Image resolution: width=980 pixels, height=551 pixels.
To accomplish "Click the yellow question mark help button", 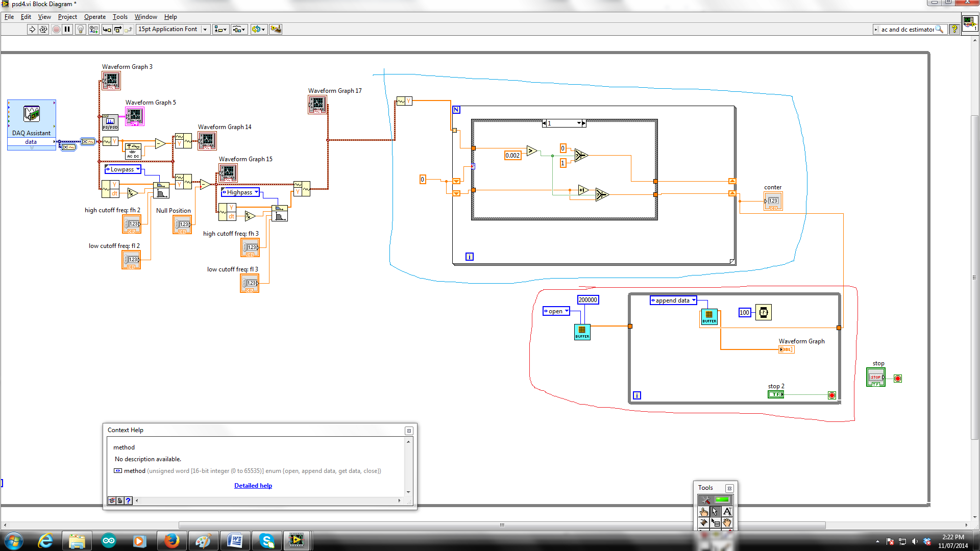I will (x=954, y=30).
